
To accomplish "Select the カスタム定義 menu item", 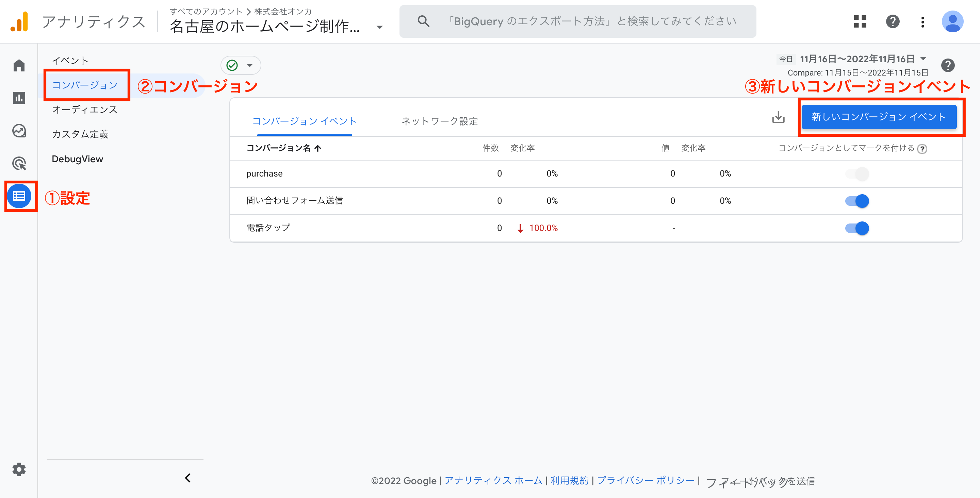I will 80,134.
